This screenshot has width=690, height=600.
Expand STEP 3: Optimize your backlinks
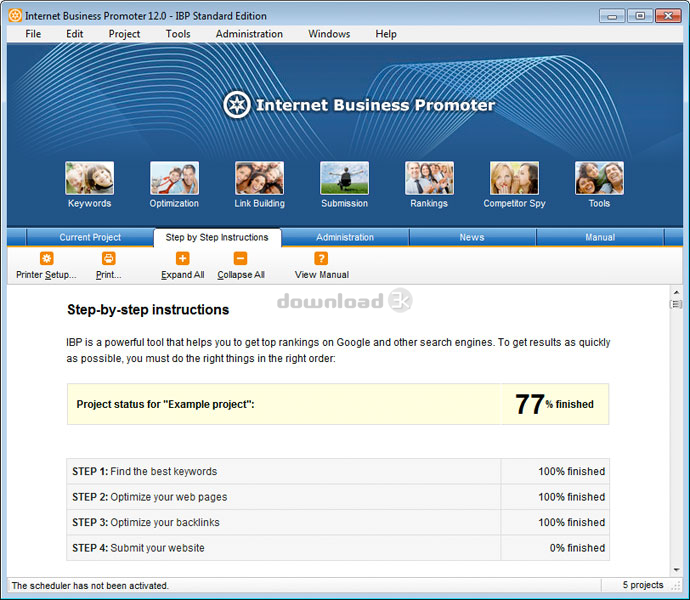(x=283, y=523)
